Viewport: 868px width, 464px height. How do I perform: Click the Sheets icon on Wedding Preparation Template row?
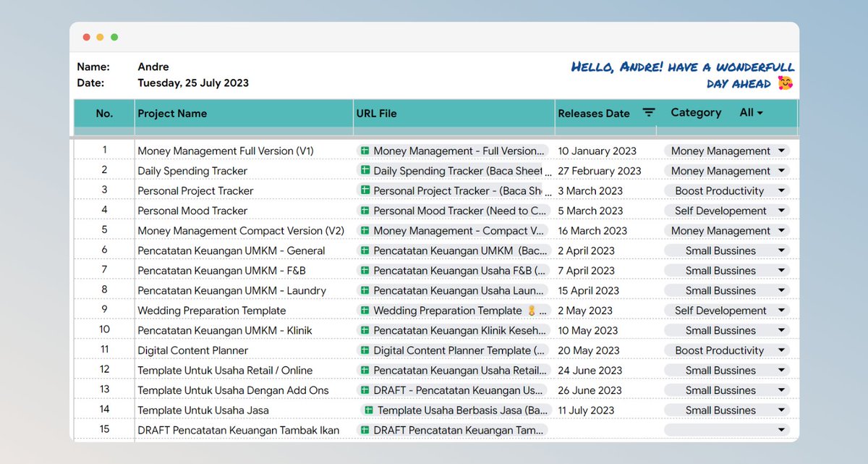click(x=364, y=310)
